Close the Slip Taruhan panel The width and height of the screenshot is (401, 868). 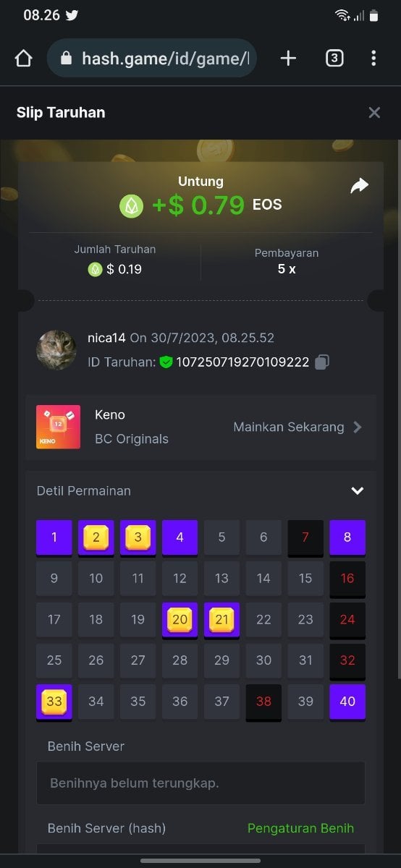point(374,112)
